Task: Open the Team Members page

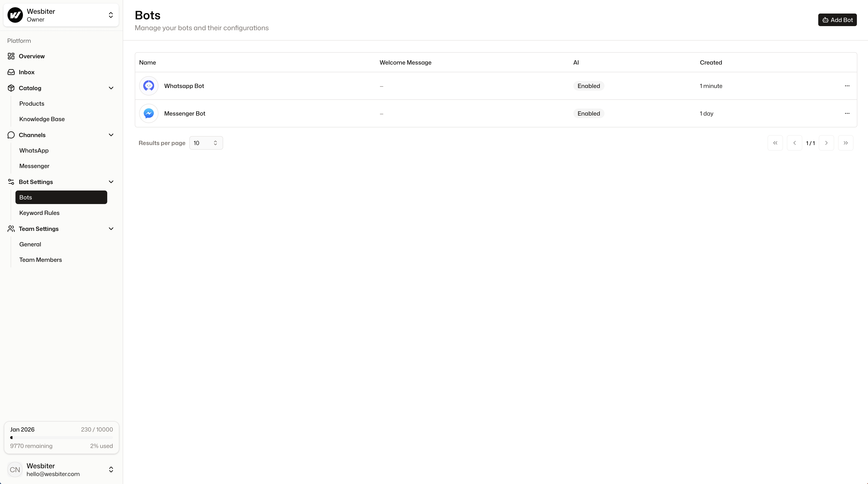Action: 40,259
